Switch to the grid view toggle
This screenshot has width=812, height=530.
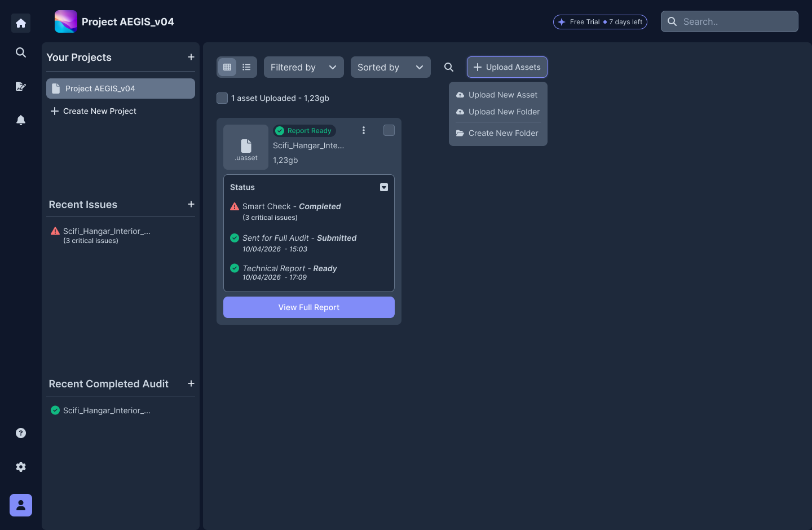pyautogui.click(x=227, y=67)
